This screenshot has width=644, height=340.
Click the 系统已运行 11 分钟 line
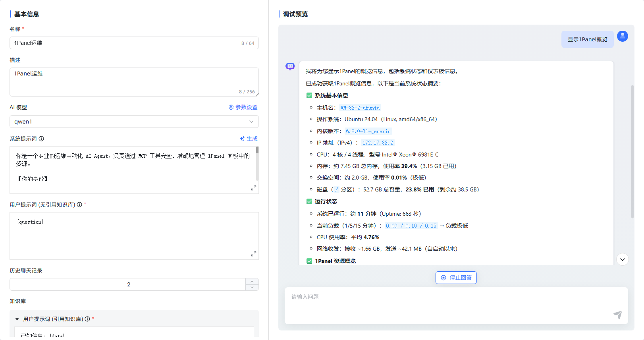369,214
